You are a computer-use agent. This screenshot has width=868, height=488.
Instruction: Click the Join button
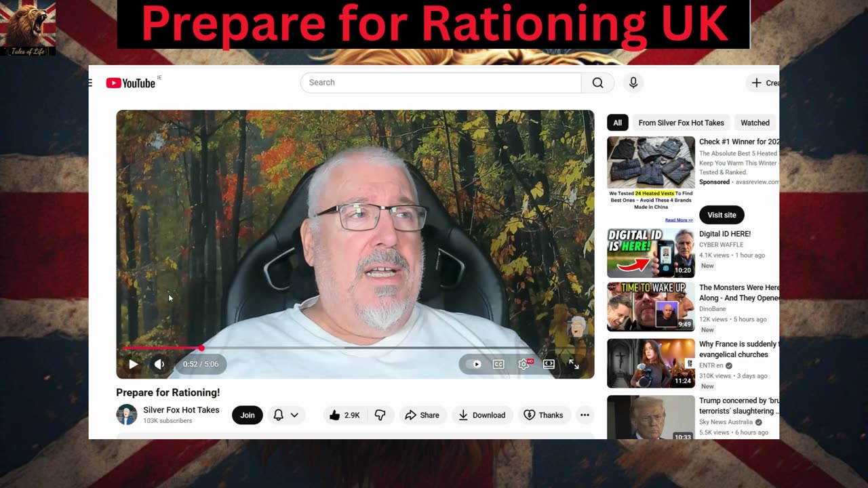(248, 415)
